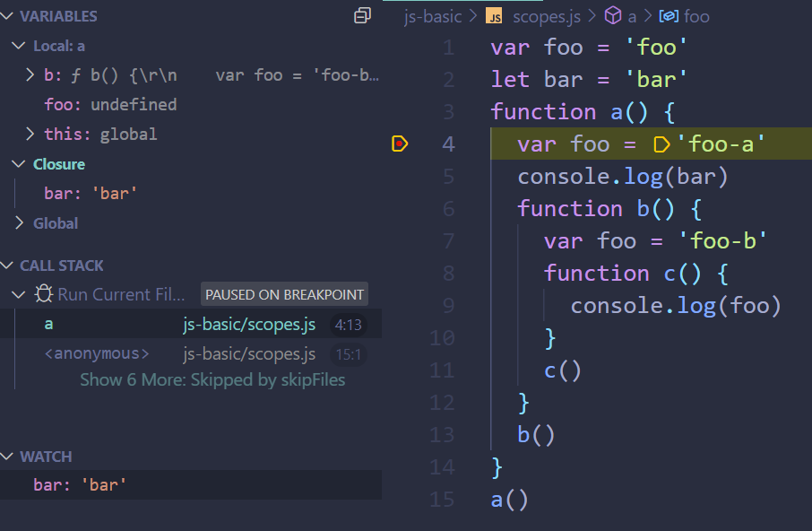Collapse the Run Current File session chevron
Image resolution: width=812 pixels, height=531 pixels.
(x=19, y=294)
